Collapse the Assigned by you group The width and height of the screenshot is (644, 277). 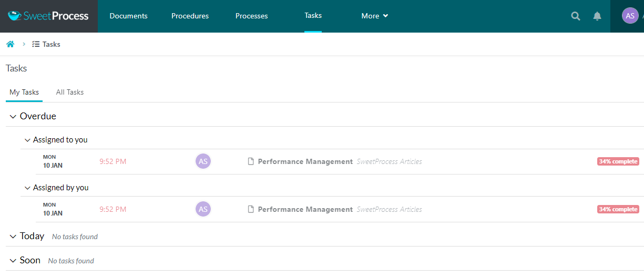tap(27, 188)
